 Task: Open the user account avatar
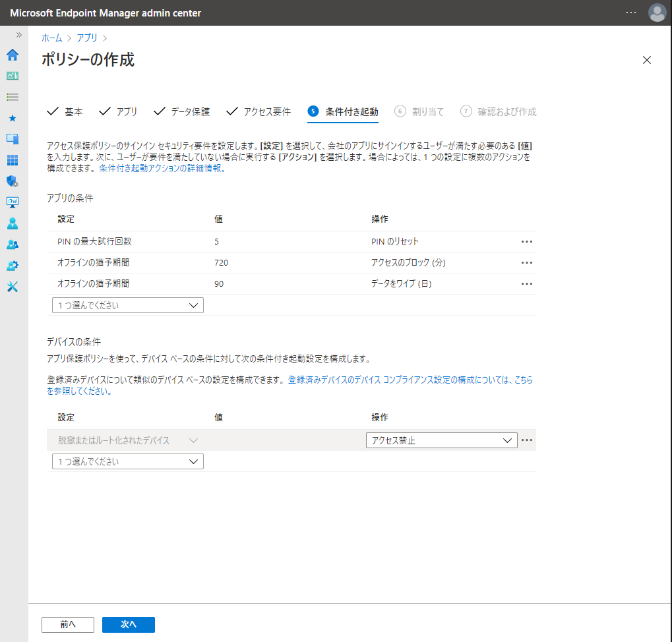pos(657,13)
